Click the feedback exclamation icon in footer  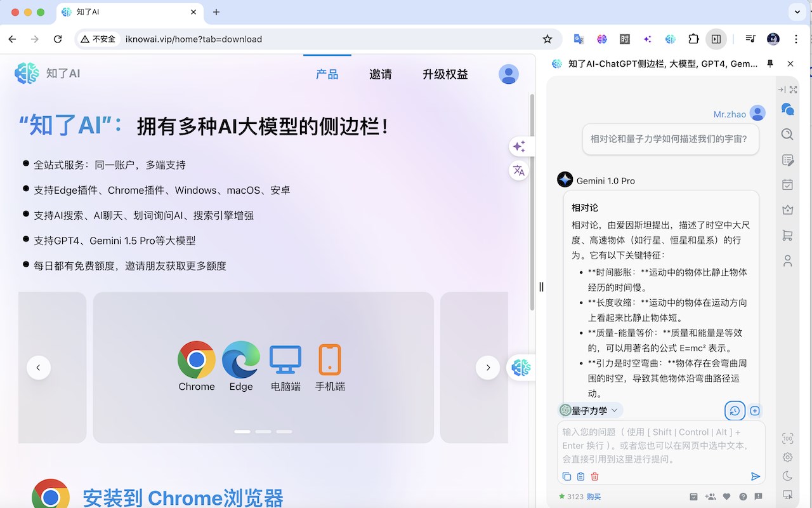click(759, 497)
